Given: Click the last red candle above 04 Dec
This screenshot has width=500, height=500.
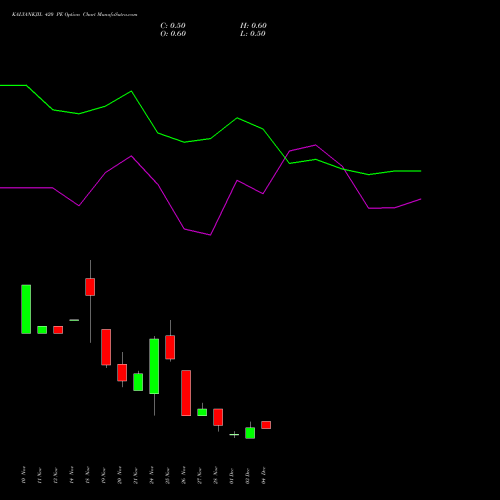Looking at the screenshot, I should (x=266, y=425).
